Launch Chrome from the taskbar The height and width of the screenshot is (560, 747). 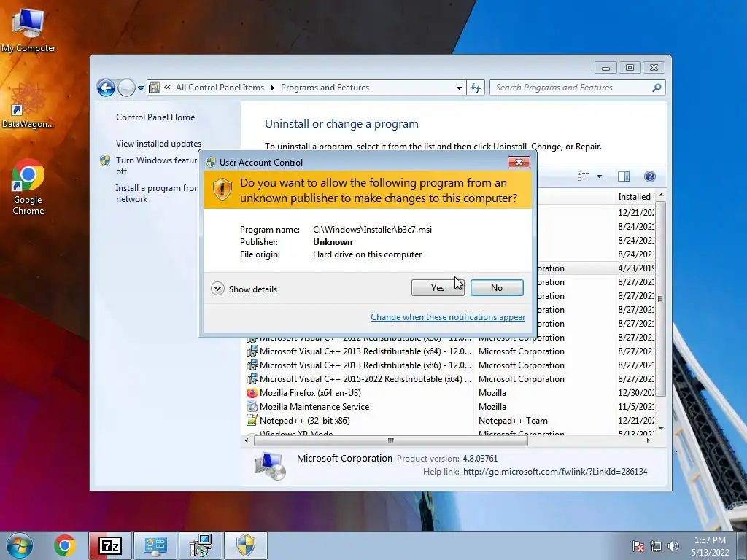pyautogui.click(x=65, y=545)
